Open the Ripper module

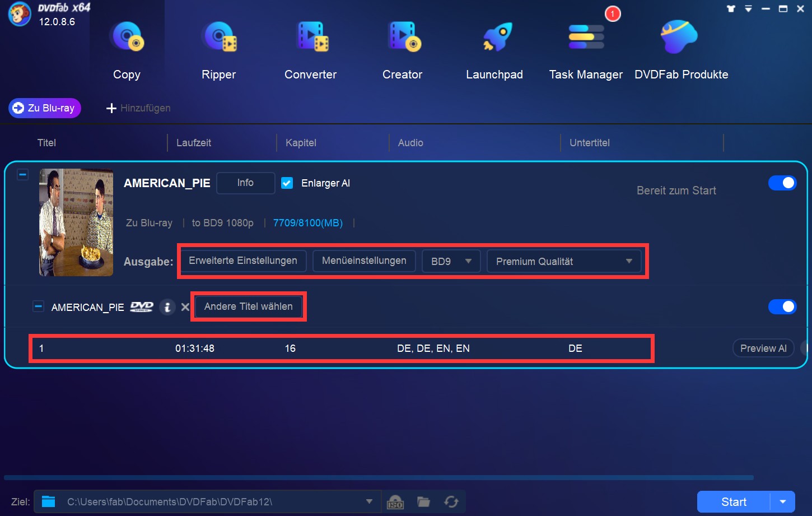tap(219, 50)
